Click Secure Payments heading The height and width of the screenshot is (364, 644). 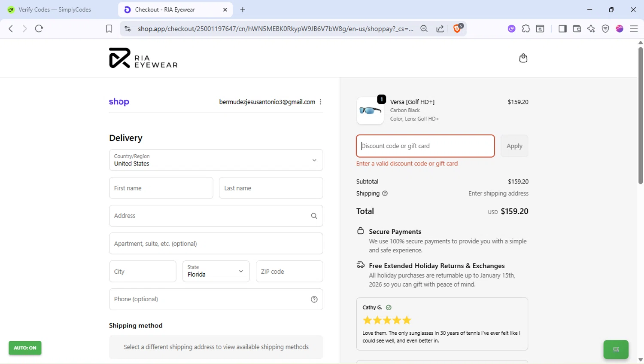pos(395,231)
